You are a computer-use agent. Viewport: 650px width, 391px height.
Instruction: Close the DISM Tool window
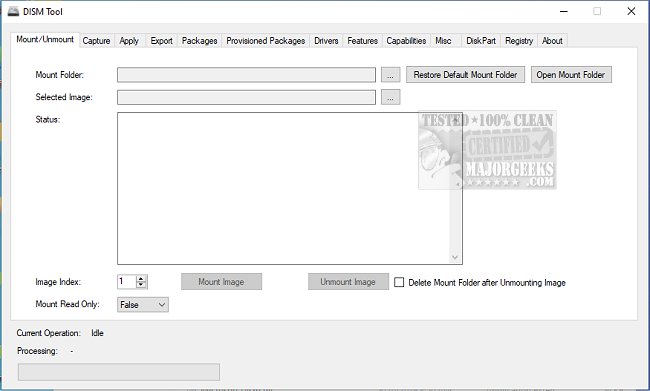(631, 11)
